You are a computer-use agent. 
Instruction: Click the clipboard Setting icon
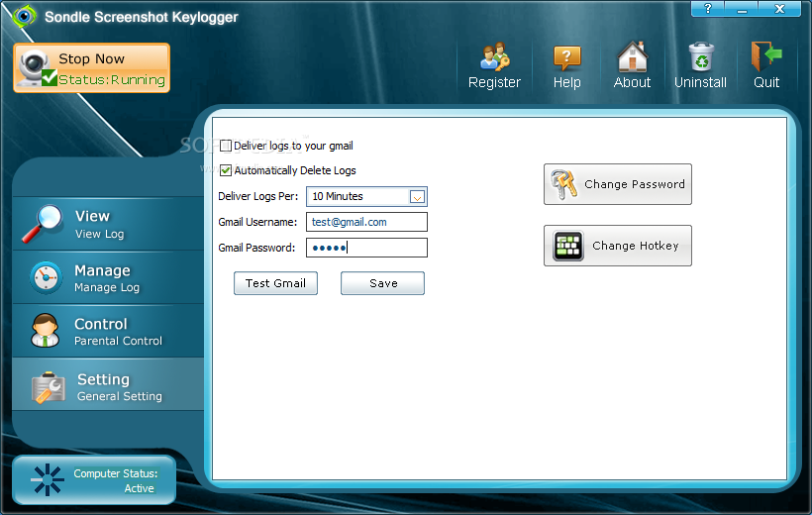point(49,386)
